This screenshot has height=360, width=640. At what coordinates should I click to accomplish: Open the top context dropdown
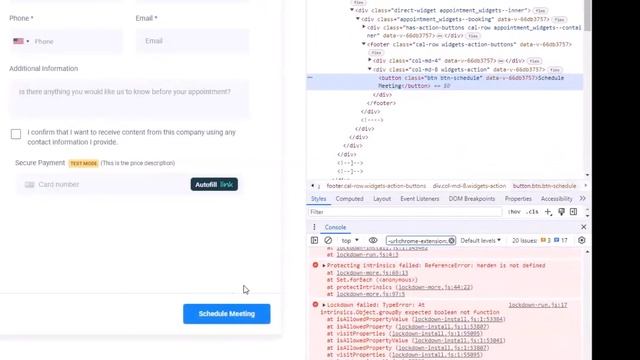click(x=350, y=240)
